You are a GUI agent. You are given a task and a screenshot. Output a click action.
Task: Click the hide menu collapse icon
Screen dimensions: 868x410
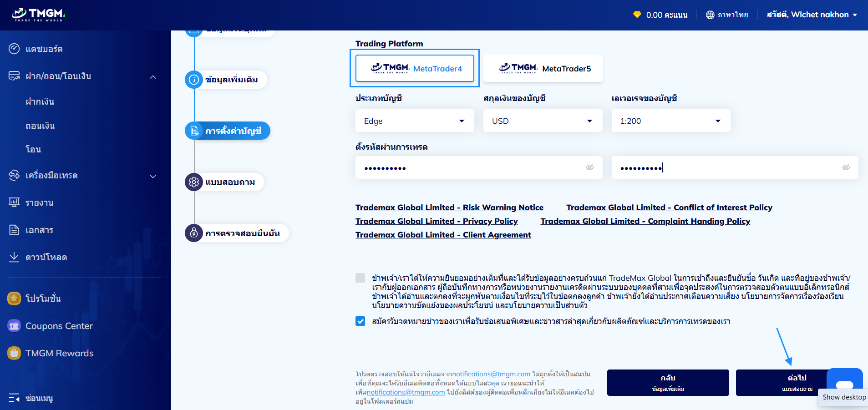(14, 398)
